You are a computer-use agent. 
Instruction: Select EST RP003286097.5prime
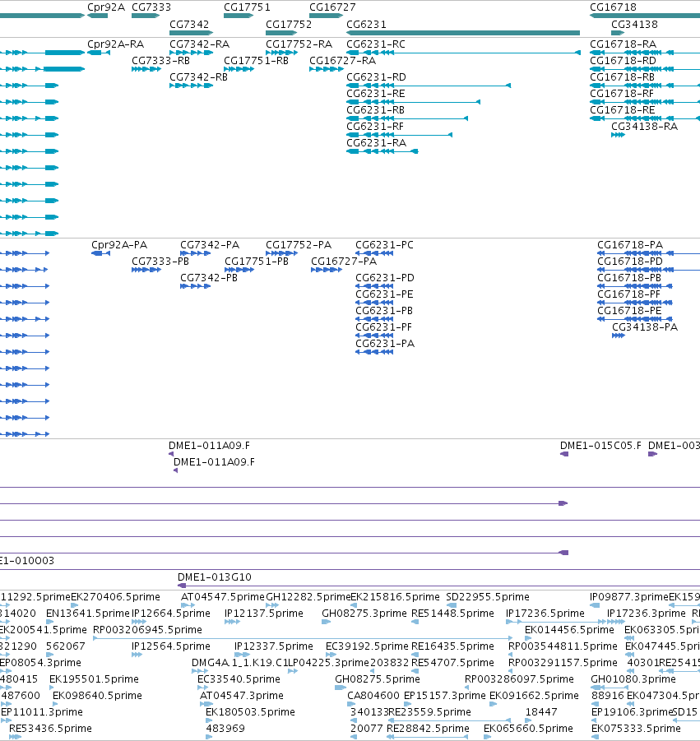[x=519, y=679]
